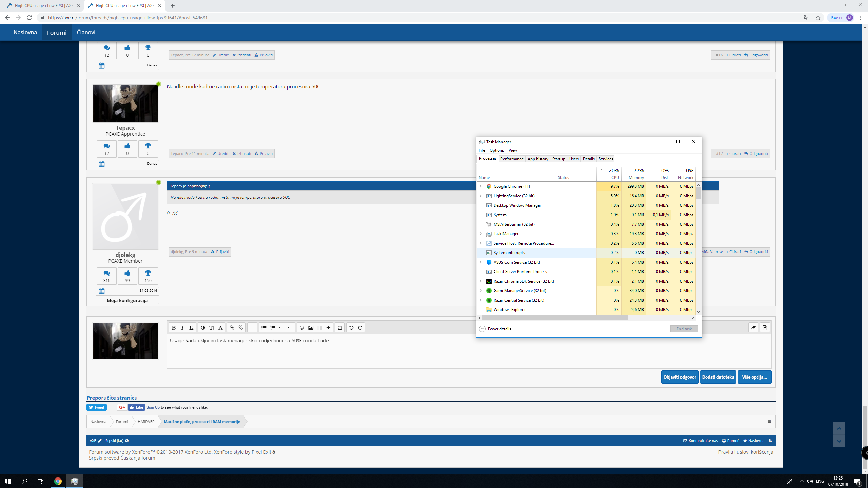Click the Objaviti odgovor button
Screen dimensions: 868x488
click(679, 377)
